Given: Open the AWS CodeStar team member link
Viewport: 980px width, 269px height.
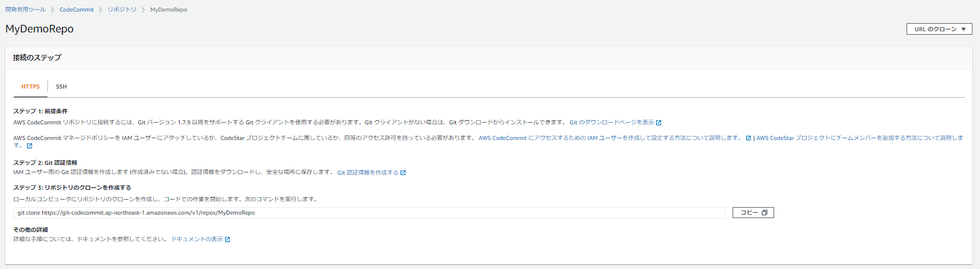Looking at the screenshot, I should (x=860, y=138).
